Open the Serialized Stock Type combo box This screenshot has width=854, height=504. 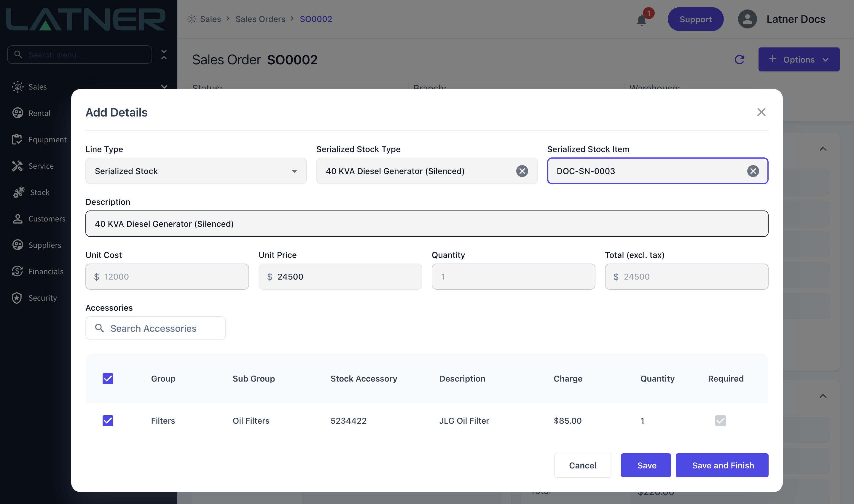427,171
